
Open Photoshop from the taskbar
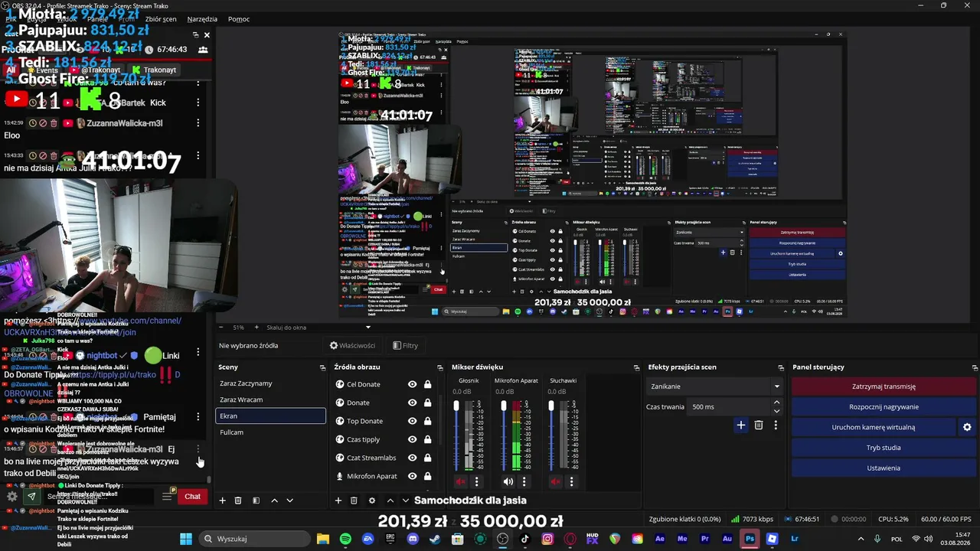click(x=750, y=539)
